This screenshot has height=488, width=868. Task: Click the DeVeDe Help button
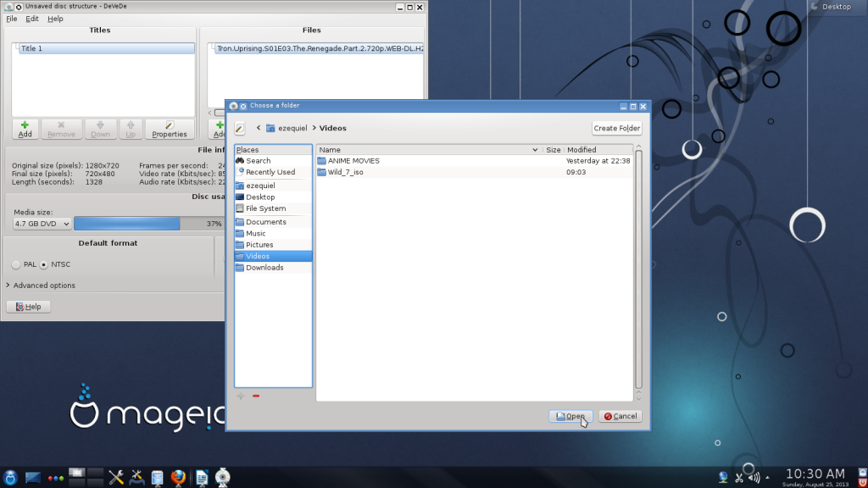point(28,307)
